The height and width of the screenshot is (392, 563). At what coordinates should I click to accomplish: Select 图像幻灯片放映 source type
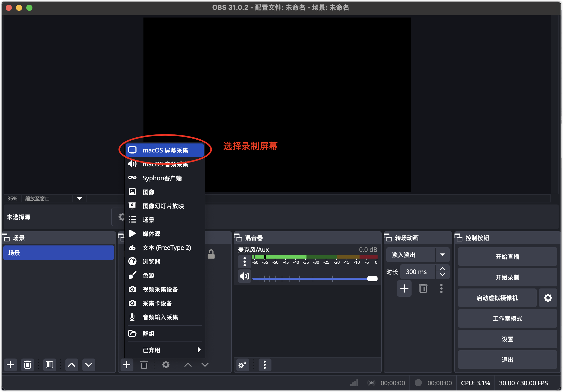coord(165,206)
